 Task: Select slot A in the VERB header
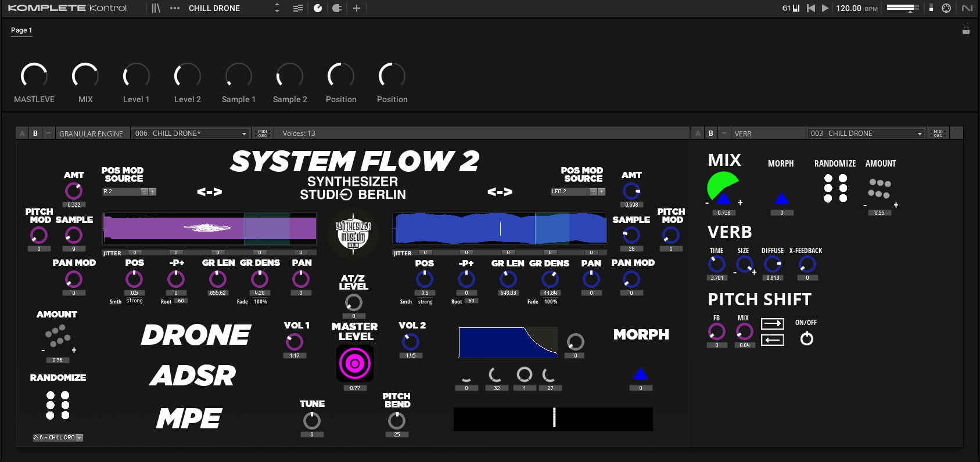[x=698, y=133]
